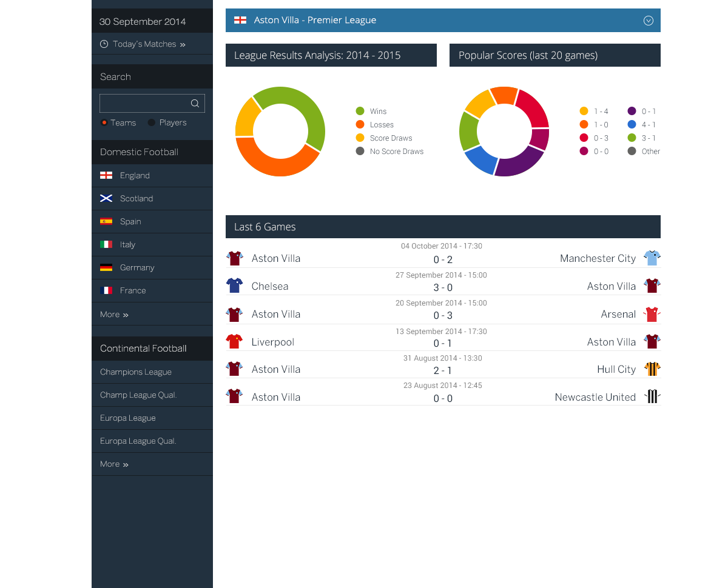The height and width of the screenshot is (588, 728).
Task: Click the green Wins legend swatch
Action: pyautogui.click(x=360, y=111)
